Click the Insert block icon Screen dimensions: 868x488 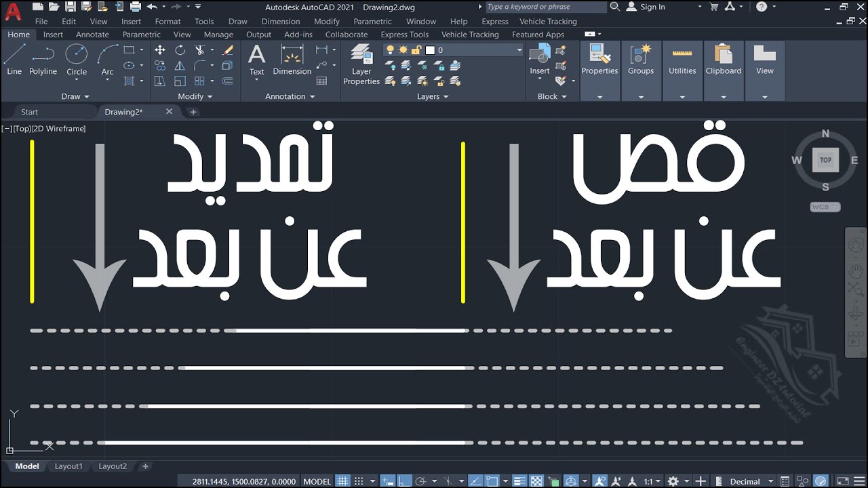[540, 60]
